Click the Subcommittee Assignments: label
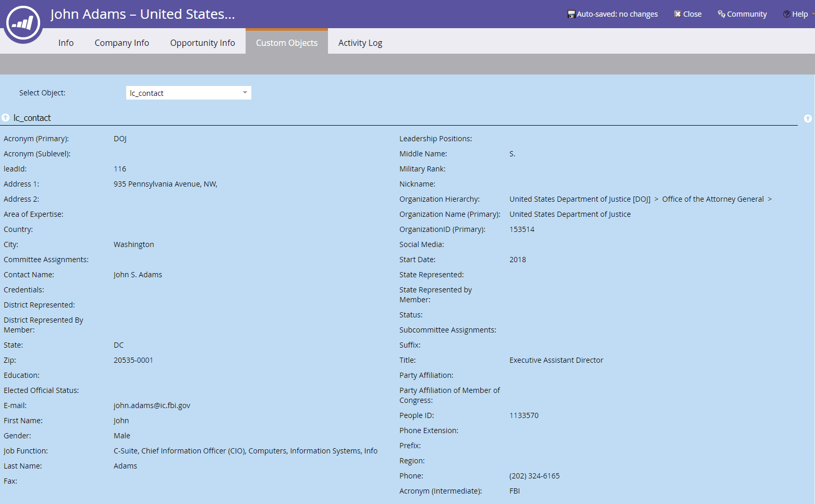 pos(448,330)
